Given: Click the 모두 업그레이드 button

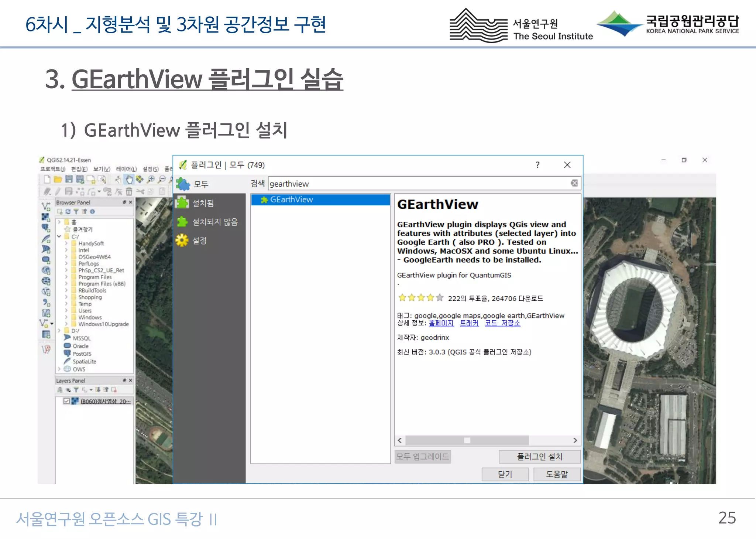Looking at the screenshot, I should coord(423,457).
